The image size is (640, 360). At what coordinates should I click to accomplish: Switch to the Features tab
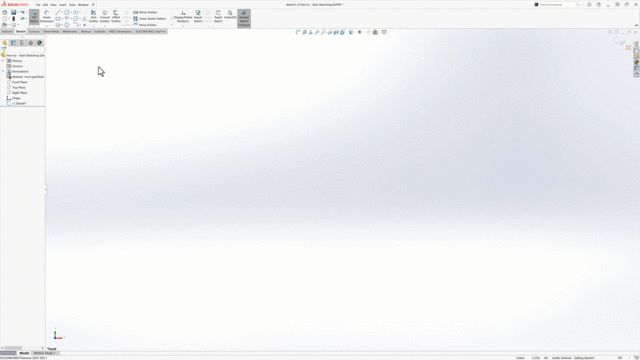tap(7, 31)
